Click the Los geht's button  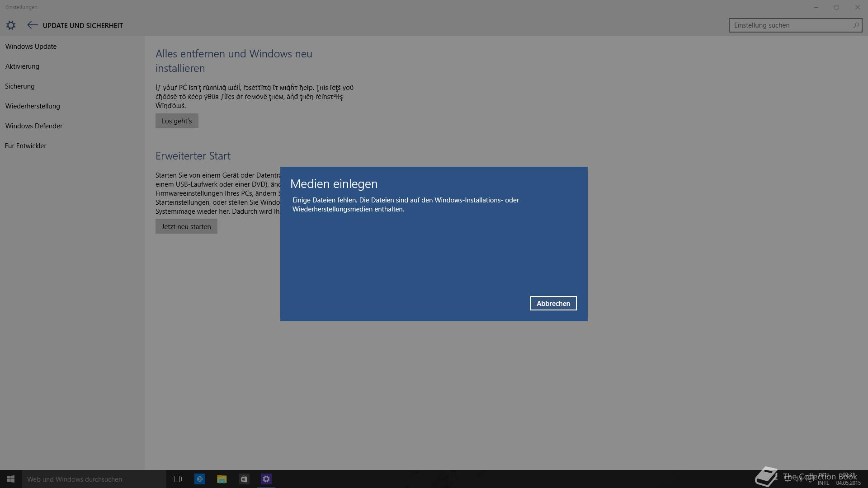(177, 121)
